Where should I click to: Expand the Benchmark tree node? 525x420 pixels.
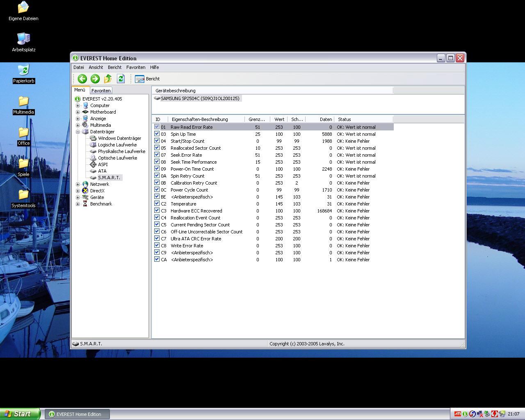click(x=78, y=204)
